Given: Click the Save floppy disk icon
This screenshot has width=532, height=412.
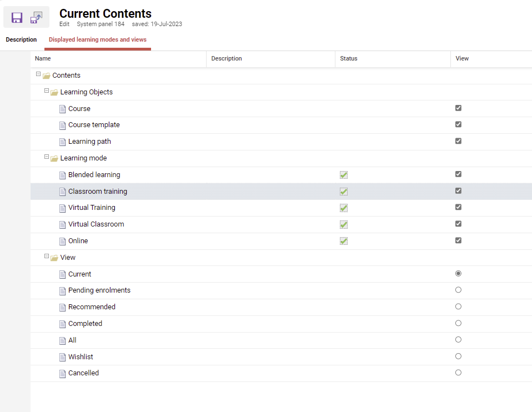Looking at the screenshot, I should click(17, 18).
